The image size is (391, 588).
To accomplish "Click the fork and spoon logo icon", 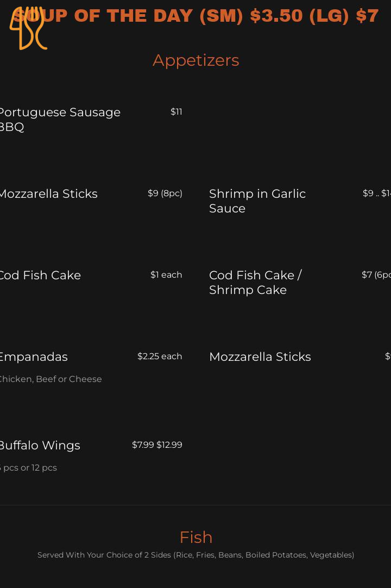I will (28, 28).
